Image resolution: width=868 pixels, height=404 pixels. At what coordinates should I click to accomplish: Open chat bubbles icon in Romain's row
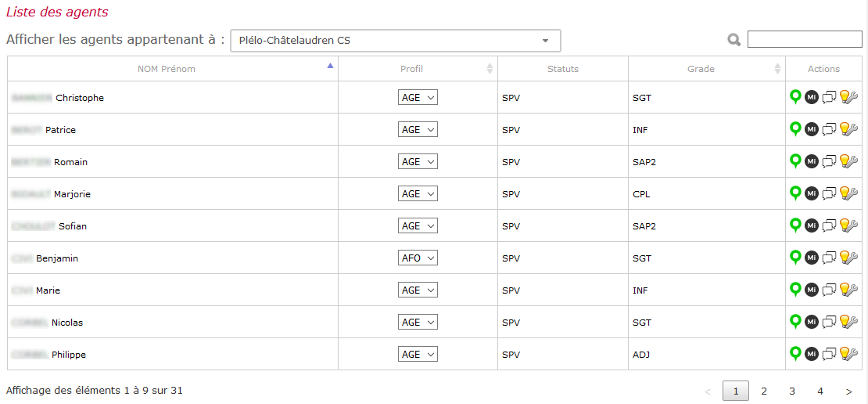pos(829,162)
